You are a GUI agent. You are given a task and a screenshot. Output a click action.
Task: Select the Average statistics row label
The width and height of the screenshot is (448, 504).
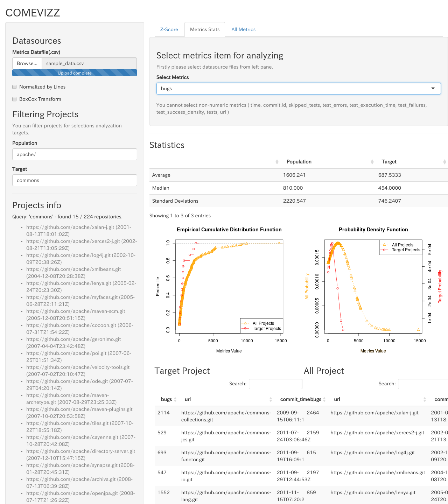(161, 175)
